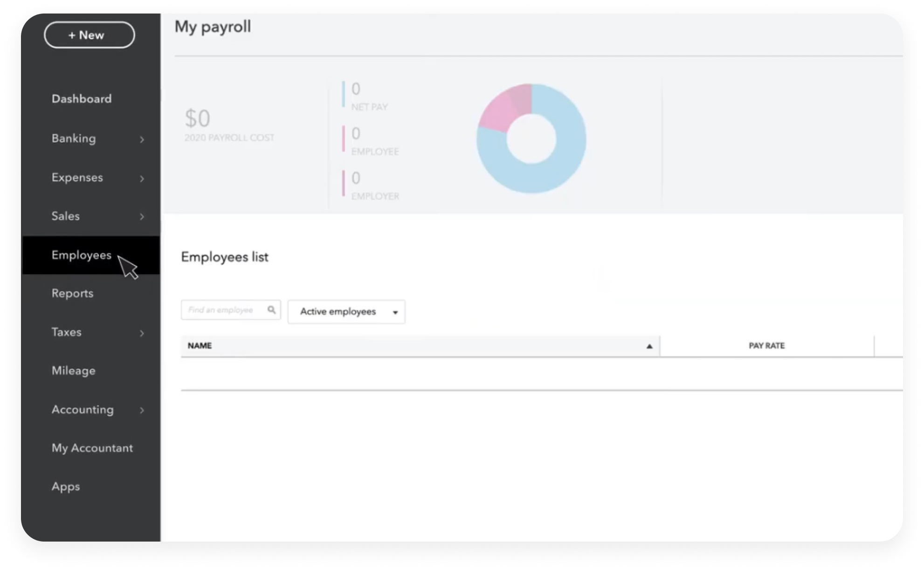Open the Reports section

[72, 293]
